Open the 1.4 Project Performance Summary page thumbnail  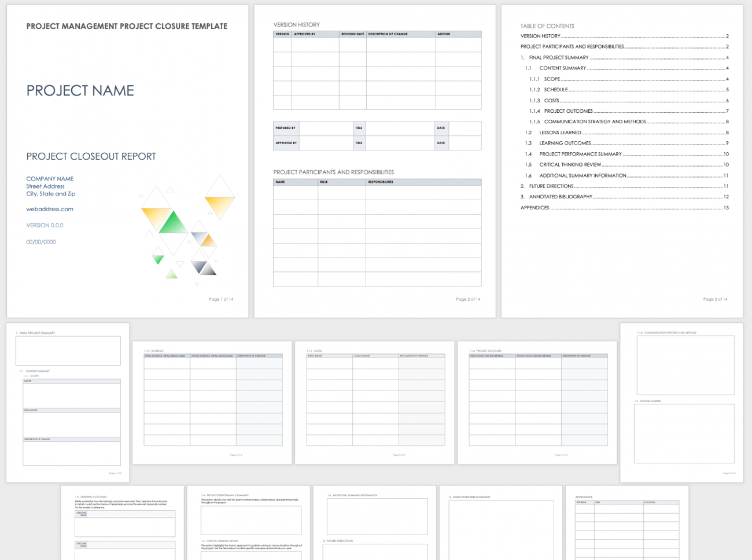pyautogui.click(x=249, y=523)
